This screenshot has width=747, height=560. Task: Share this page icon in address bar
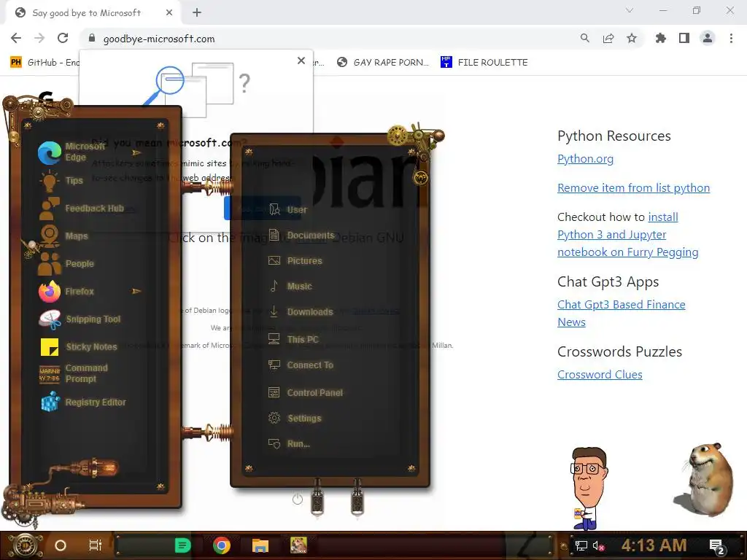pyautogui.click(x=608, y=39)
